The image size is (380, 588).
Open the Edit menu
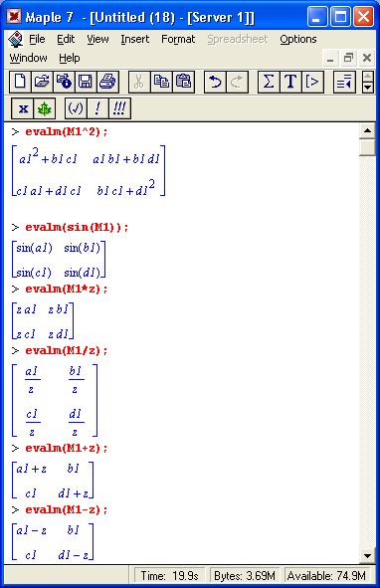[x=66, y=39]
